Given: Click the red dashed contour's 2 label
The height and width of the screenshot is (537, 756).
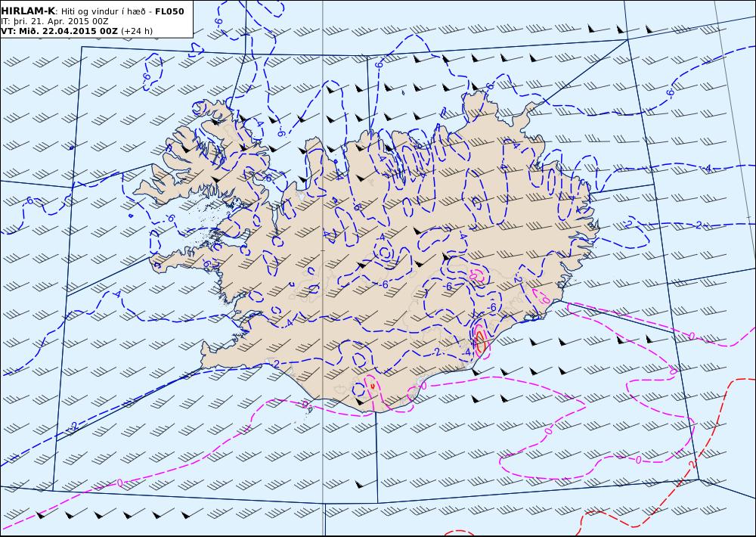Looking at the screenshot, I should pyautogui.click(x=692, y=464).
